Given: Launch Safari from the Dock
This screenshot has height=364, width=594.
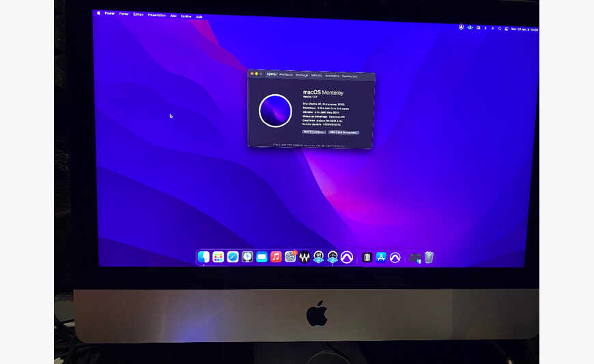Looking at the screenshot, I should pyautogui.click(x=233, y=257).
